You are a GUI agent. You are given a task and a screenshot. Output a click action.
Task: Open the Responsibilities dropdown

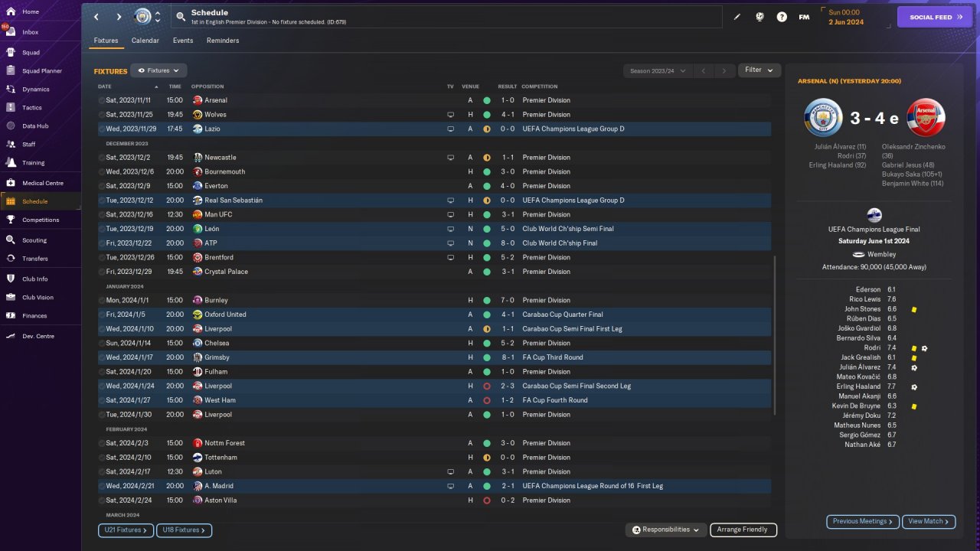[x=665, y=530]
